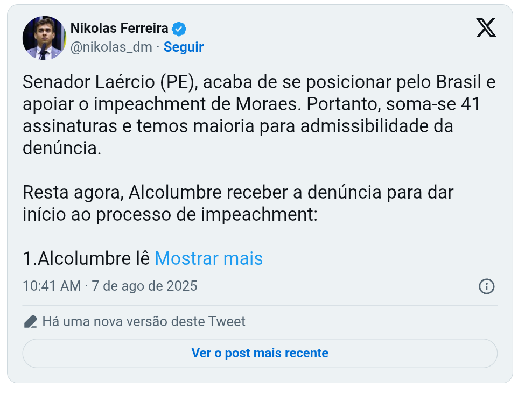Click the '1.Alcolumbre lê' text

pyautogui.click(x=86, y=259)
